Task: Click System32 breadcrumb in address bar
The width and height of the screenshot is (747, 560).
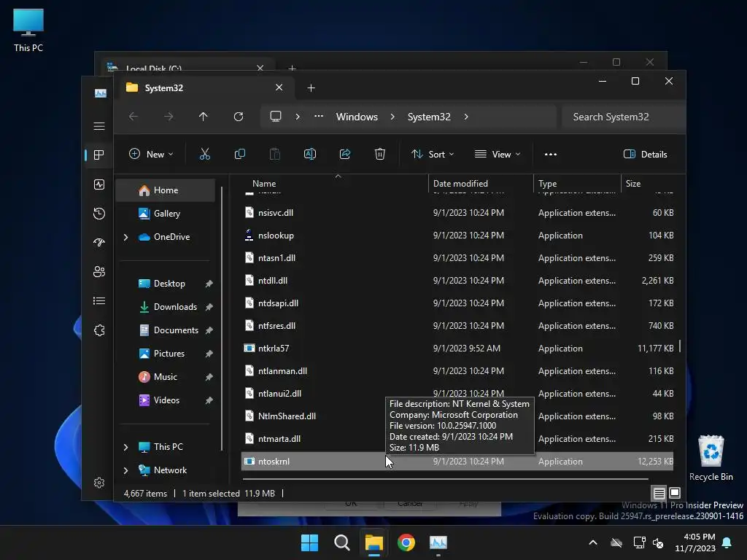Action: (429, 117)
